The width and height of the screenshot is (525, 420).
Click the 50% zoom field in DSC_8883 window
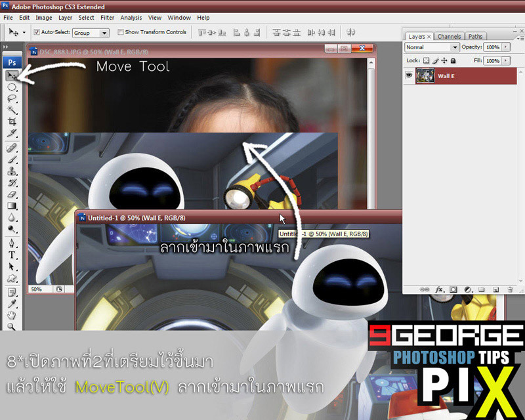(x=40, y=289)
